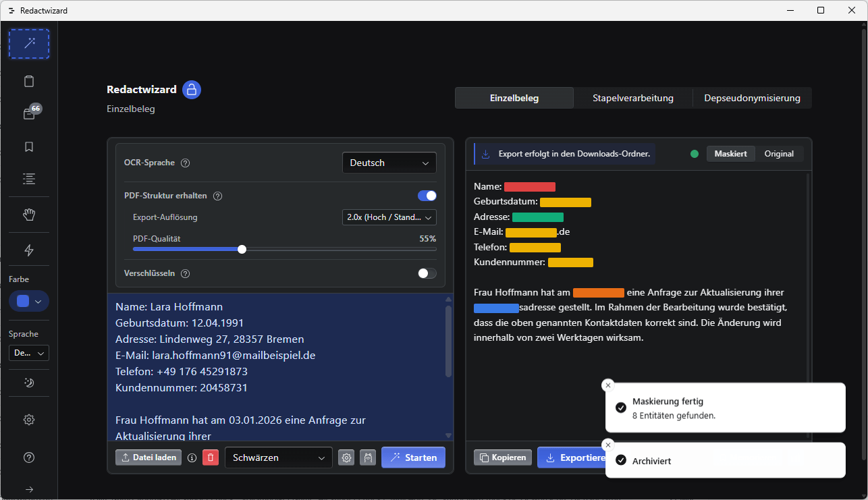
Task: Open masking settings gear beside Schwärzen
Action: click(x=346, y=457)
